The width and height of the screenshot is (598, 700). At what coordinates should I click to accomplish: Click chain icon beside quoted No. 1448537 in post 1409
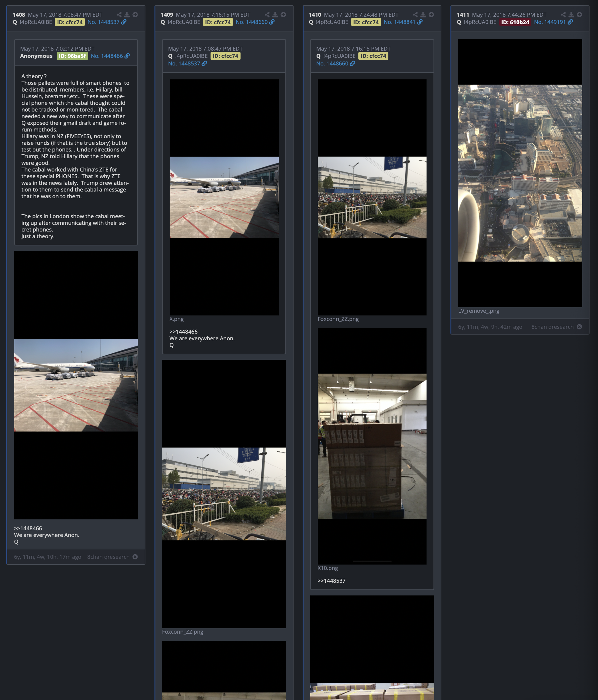click(204, 64)
